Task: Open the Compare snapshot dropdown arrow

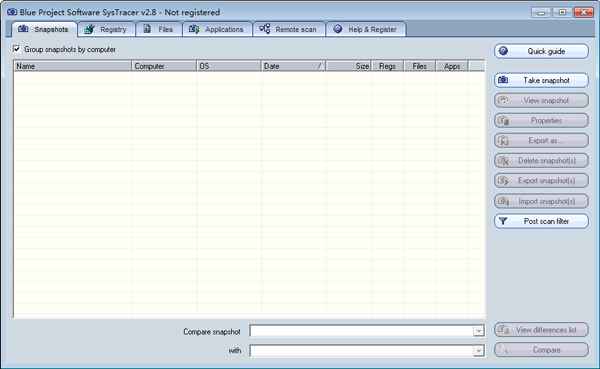Action: click(478, 331)
